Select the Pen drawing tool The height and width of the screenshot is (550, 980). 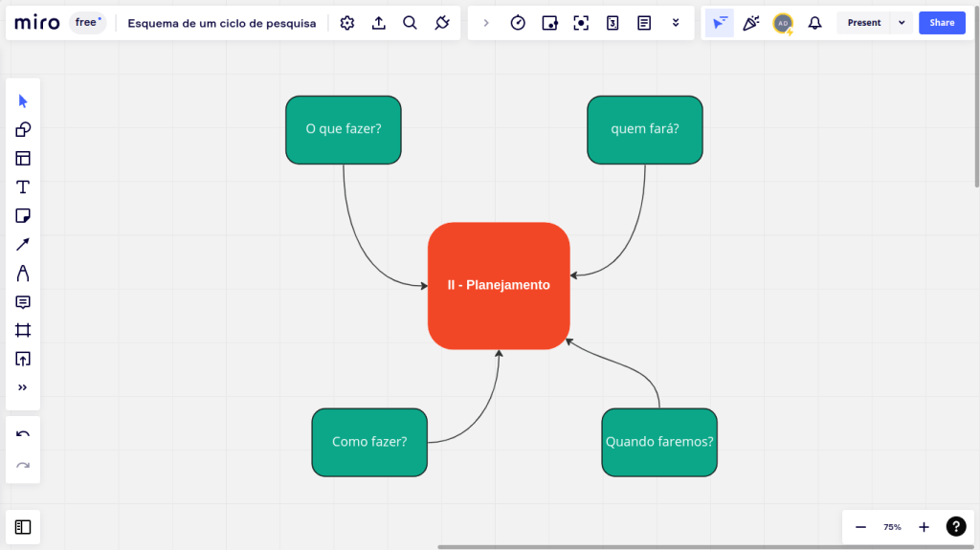[x=23, y=274]
